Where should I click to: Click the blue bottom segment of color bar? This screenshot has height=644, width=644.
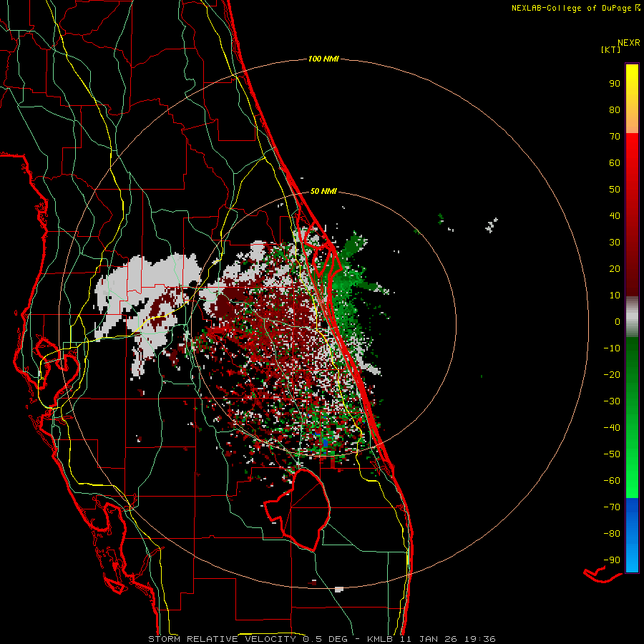[632, 535]
